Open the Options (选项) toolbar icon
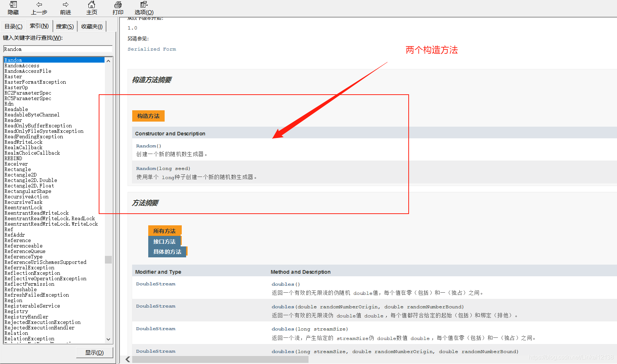This screenshot has width=617, height=364. 144,4
